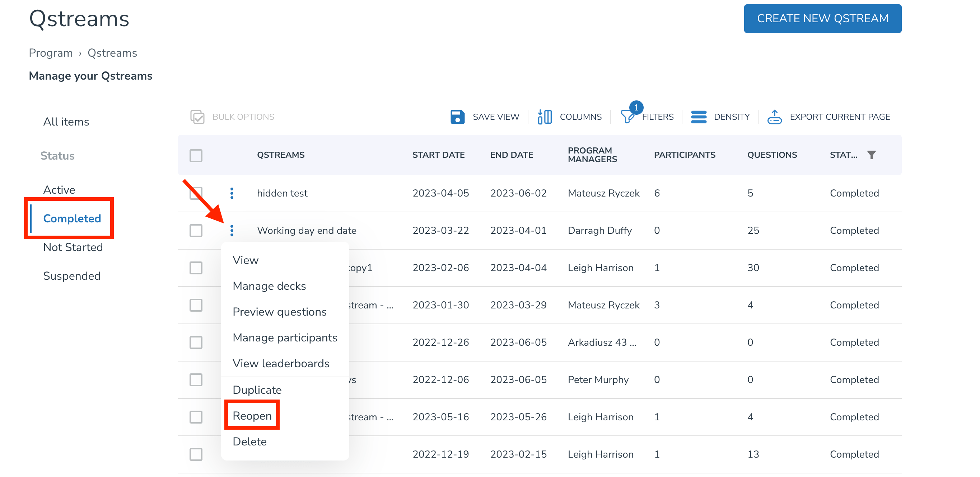Choose Reopen from the context menu
Screen dimensions: 980x477
[252, 415]
